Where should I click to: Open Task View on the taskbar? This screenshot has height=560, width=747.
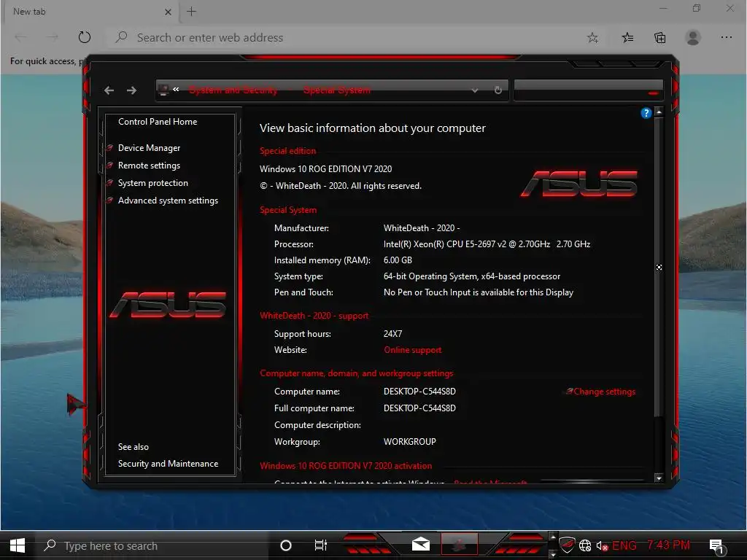click(321, 545)
